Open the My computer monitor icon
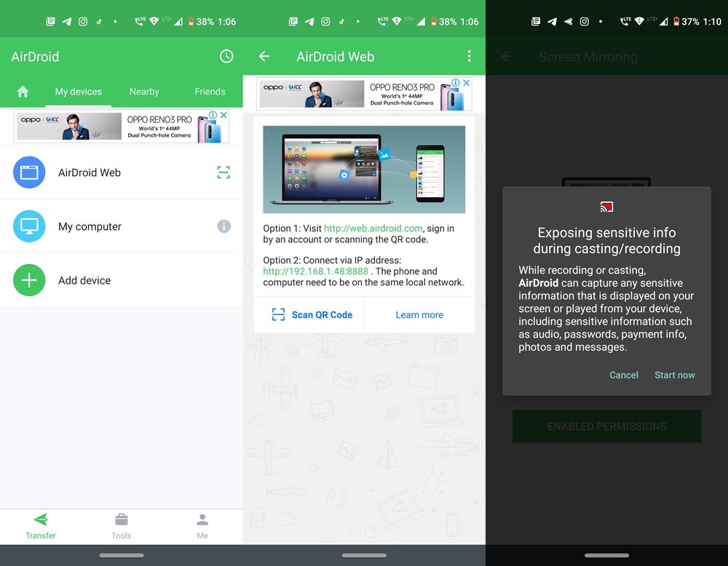728x566 pixels. 29,226
